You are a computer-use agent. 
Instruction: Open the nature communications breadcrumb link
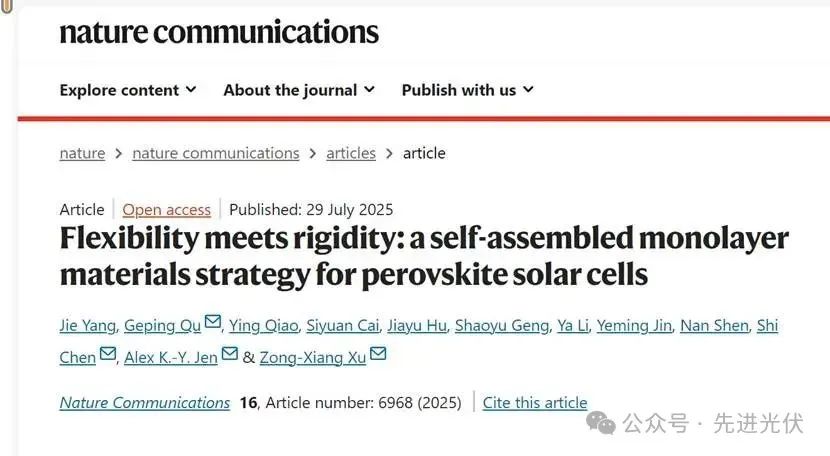point(216,153)
